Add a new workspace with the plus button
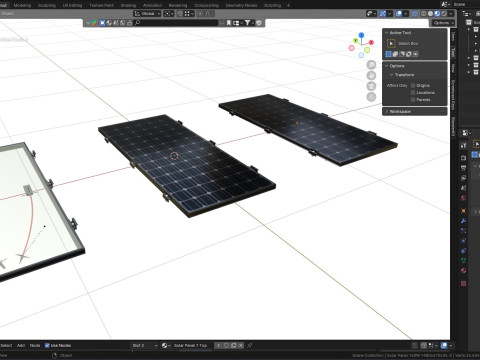Viewport: 480px width, 360px height. (288, 5)
